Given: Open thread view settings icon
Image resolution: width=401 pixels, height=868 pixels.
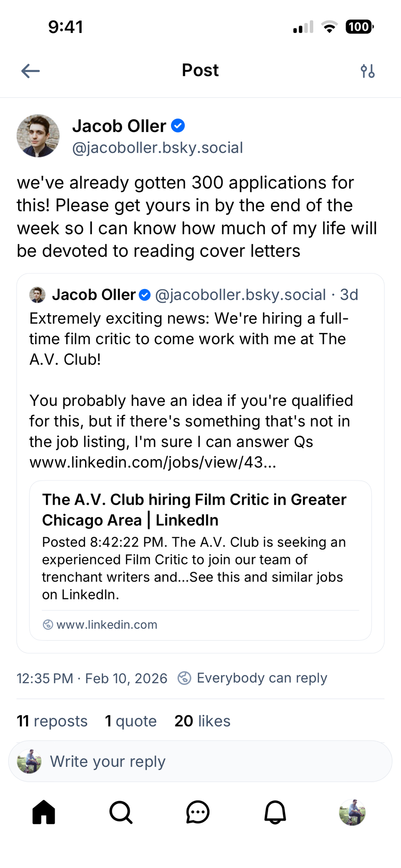Looking at the screenshot, I should tap(368, 71).
